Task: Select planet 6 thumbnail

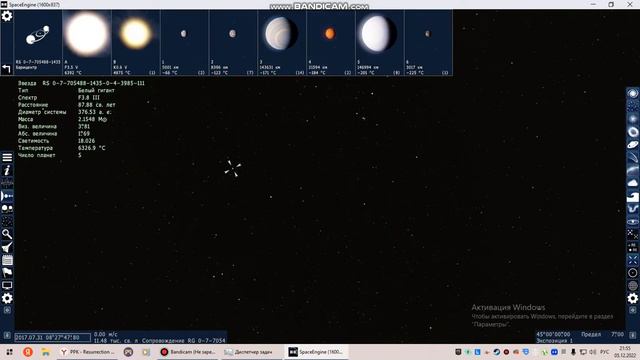Action: (428, 43)
